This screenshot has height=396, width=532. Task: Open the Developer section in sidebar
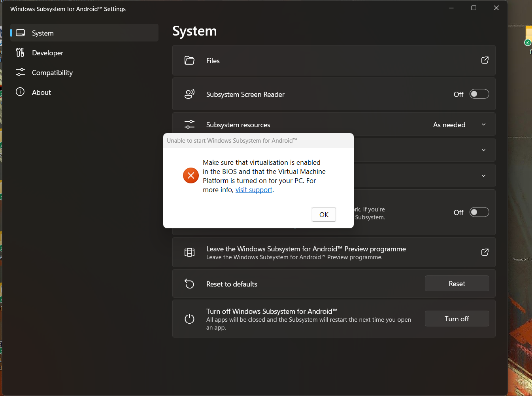click(x=84, y=53)
